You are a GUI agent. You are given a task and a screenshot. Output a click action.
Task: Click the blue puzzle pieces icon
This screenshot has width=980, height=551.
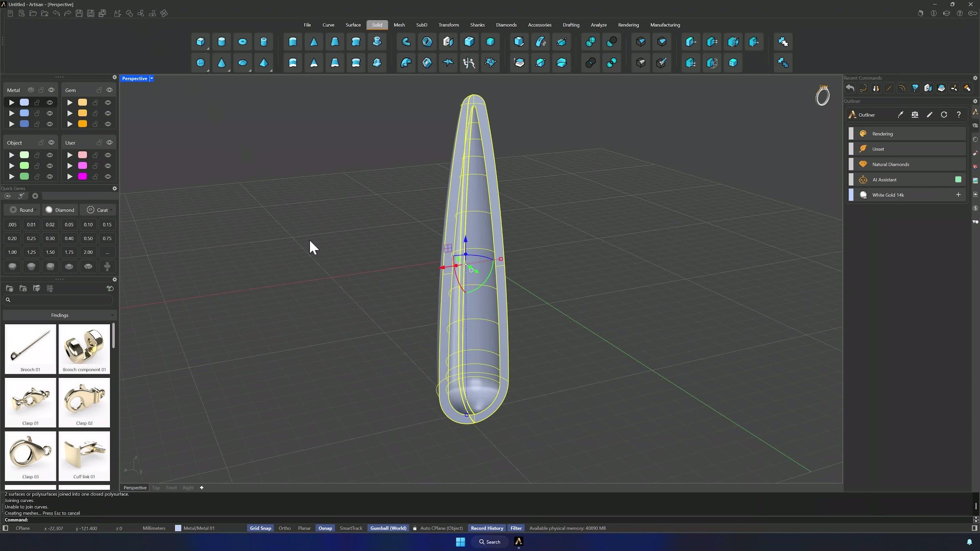[783, 63]
